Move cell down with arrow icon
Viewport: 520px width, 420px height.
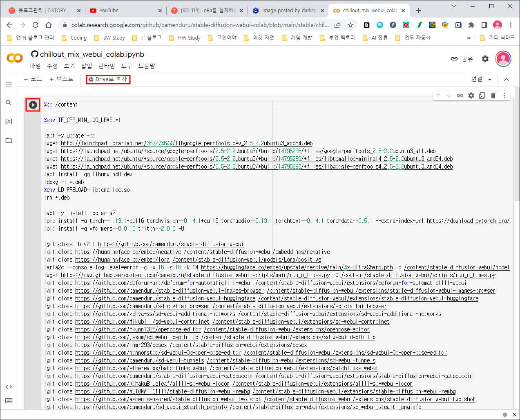[449, 96]
